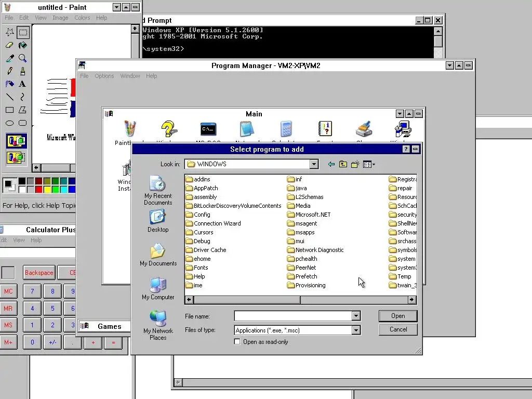
Task: Open Program Manager control menu icon
Action: (82, 65)
